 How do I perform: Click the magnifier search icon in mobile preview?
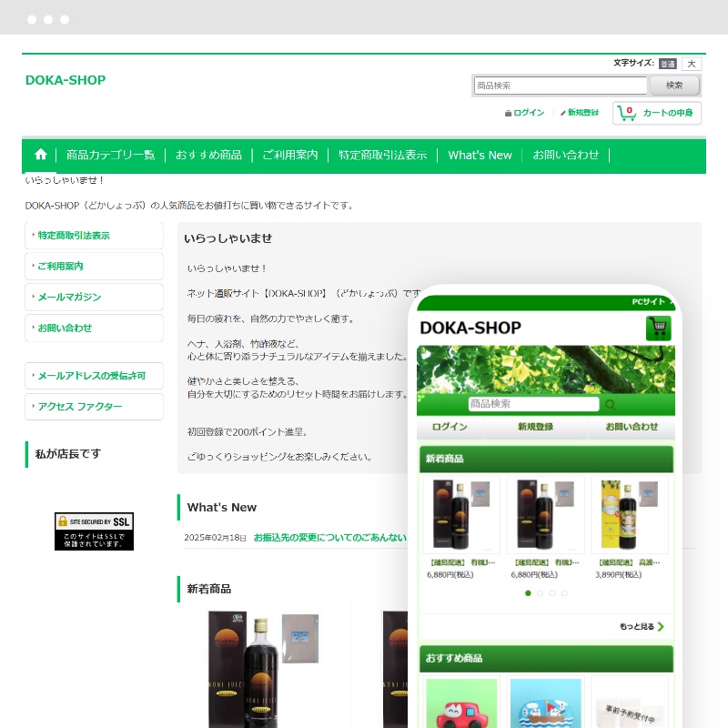pos(611,405)
